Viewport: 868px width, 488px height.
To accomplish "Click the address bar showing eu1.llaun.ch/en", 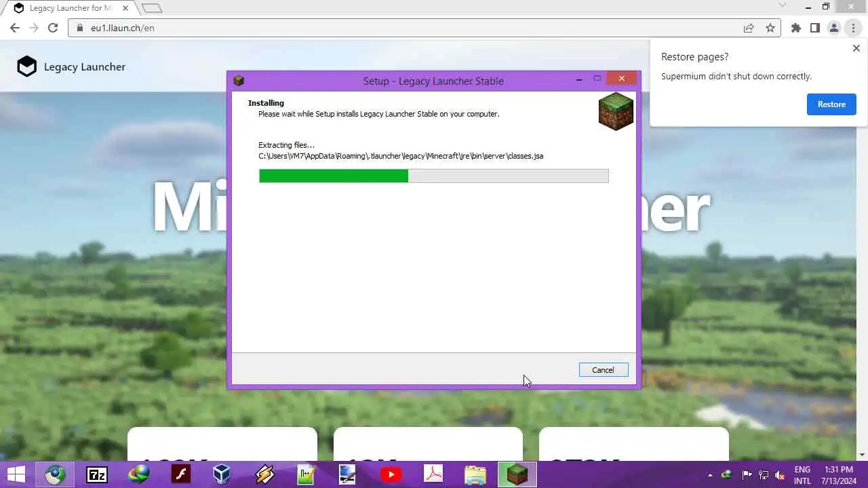I will click(424, 28).
